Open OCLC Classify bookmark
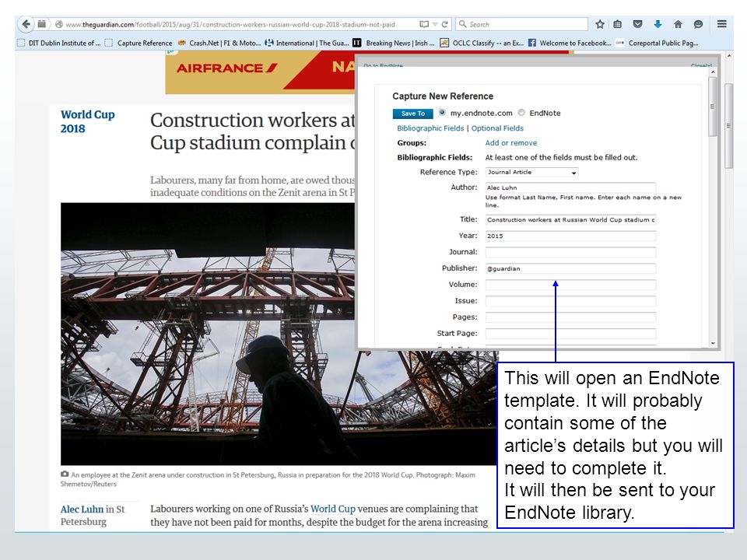 (482, 43)
